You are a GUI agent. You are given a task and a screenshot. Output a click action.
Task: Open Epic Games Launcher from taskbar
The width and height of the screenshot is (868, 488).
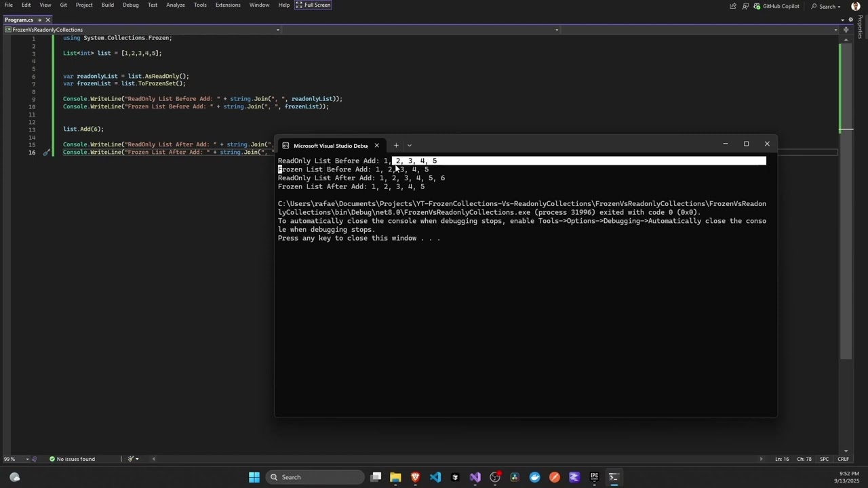tap(594, 477)
